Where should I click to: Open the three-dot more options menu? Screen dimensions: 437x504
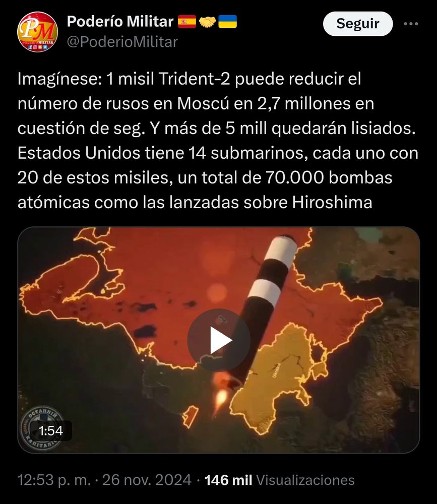pyautogui.click(x=411, y=24)
